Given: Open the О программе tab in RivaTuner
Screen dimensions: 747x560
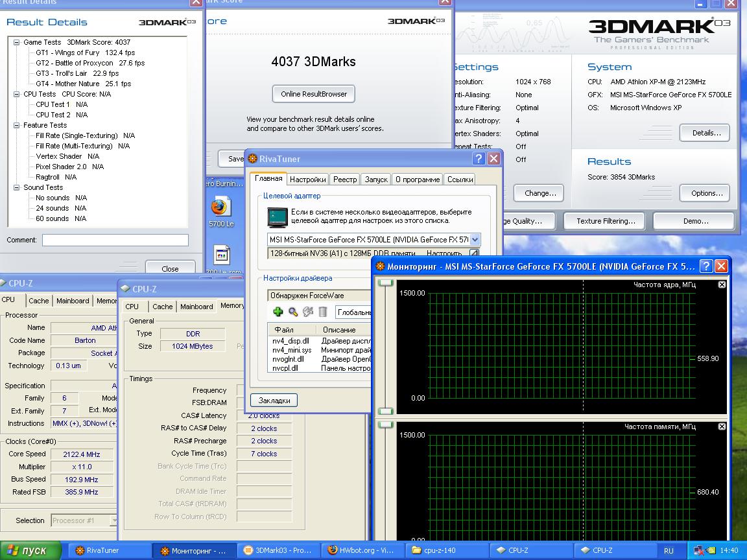Looking at the screenshot, I should [418, 180].
